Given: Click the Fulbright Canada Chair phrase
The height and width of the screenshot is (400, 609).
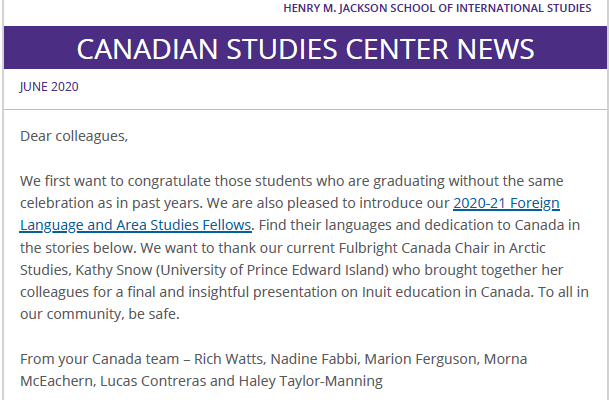Looking at the screenshot, I should (x=414, y=248).
